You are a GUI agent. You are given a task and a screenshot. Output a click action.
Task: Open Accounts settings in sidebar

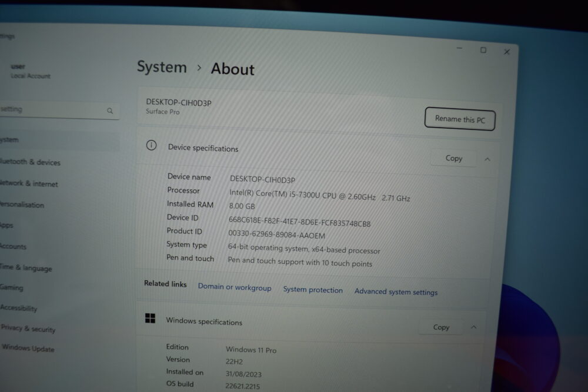click(x=13, y=246)
